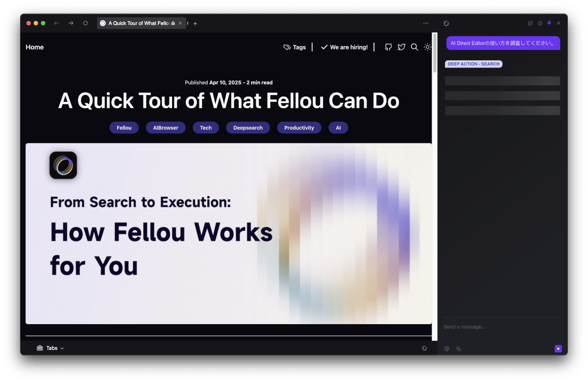Select the AIBrowser tag pill
Image resolution: width=588 pixels, height=382 pixels.
point(166,128)
